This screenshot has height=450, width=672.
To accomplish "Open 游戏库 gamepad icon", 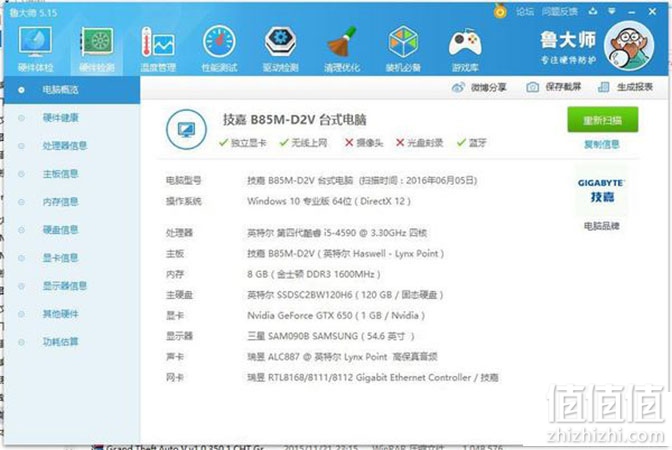I will pyautogui.click(x=465, y=49).
